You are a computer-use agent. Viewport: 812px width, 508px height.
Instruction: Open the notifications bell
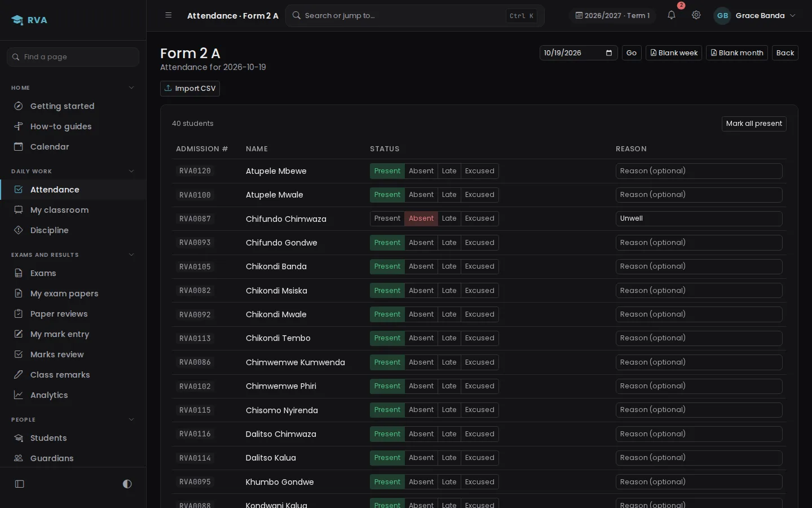click(671, 15)
